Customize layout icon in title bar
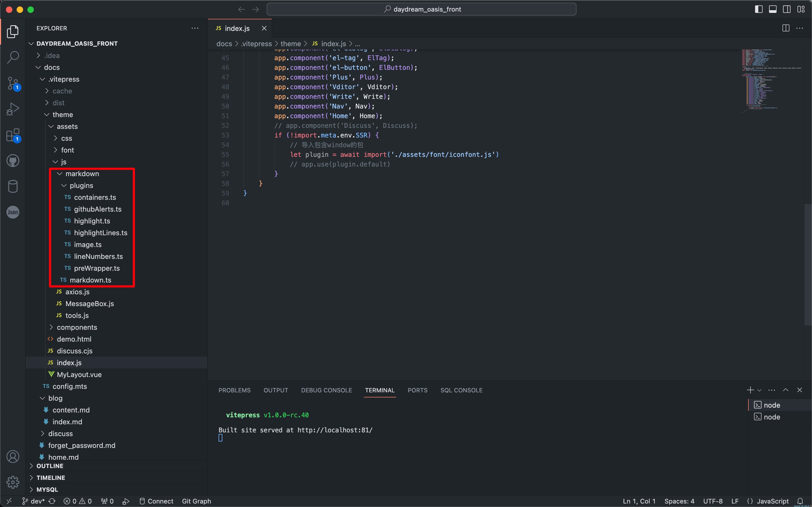812x507 pixels. click(x=801, y=9)
